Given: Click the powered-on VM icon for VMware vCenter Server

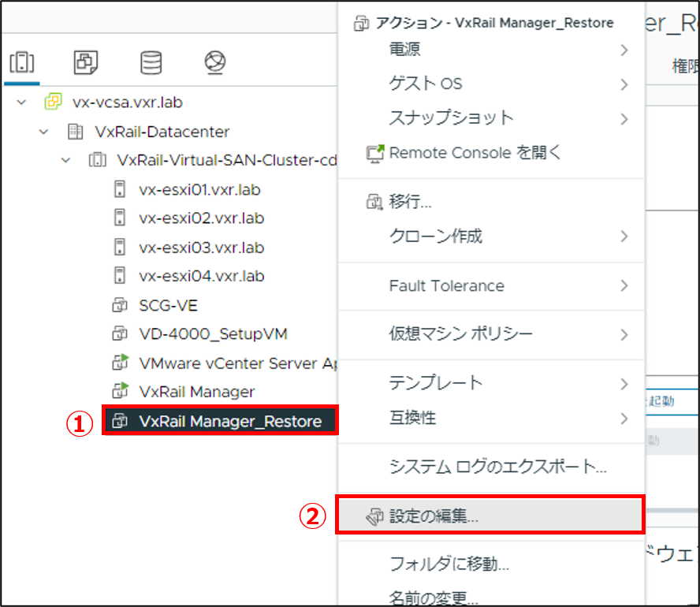Looking at the screenshot, I should pyautogui.click(x=120, y=362).
